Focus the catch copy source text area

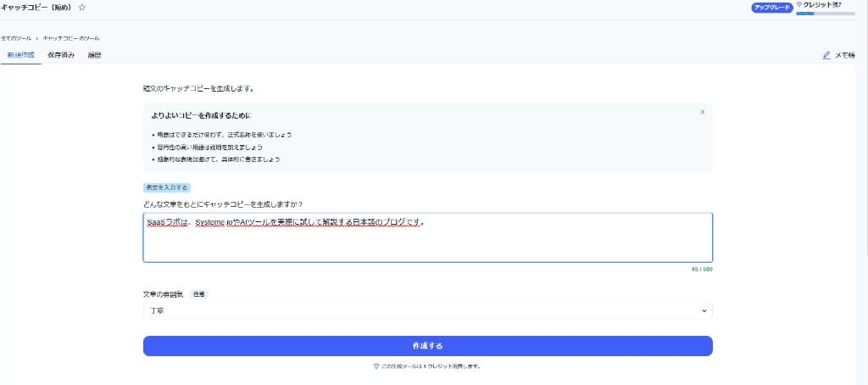click(x=427, y=237)
